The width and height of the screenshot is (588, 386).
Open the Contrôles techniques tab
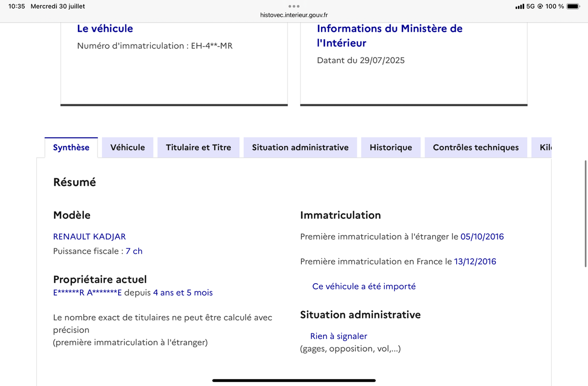coord(476,147)
